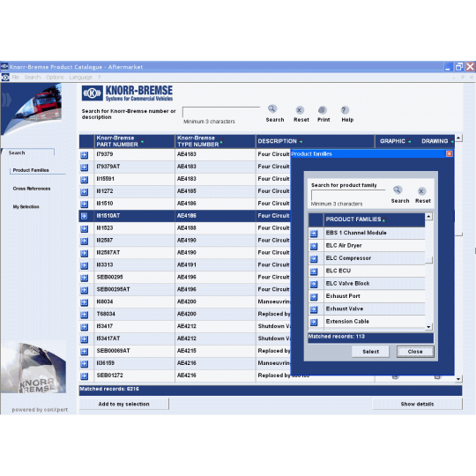
Task: Click arrow icon beside ELC Valve Block
Action: pos(314,284)
